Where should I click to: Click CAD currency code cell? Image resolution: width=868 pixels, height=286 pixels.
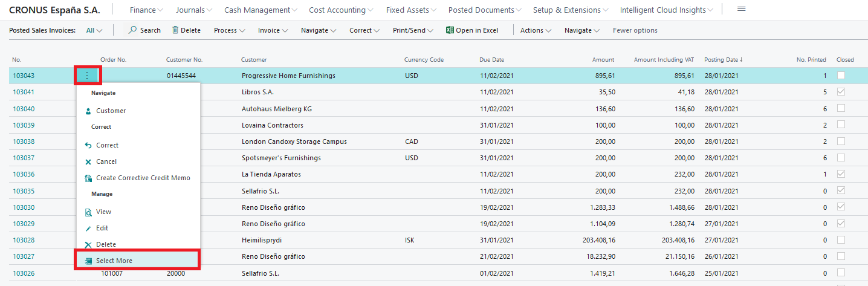(x=411, y=141)
